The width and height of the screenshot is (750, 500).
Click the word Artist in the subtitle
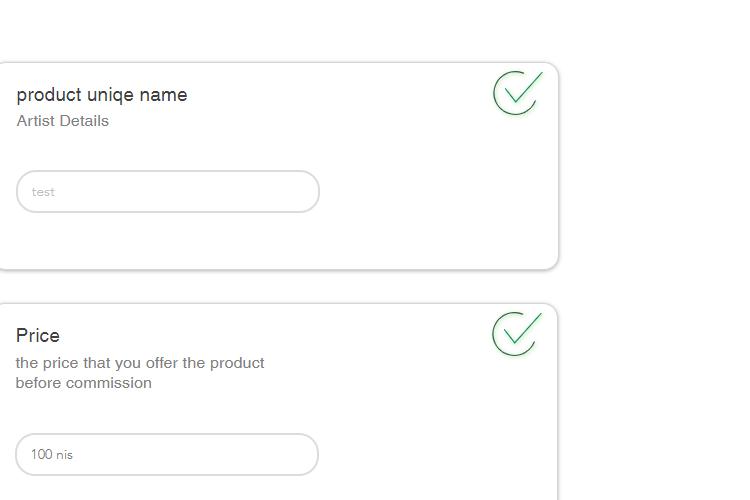(35, 121)
